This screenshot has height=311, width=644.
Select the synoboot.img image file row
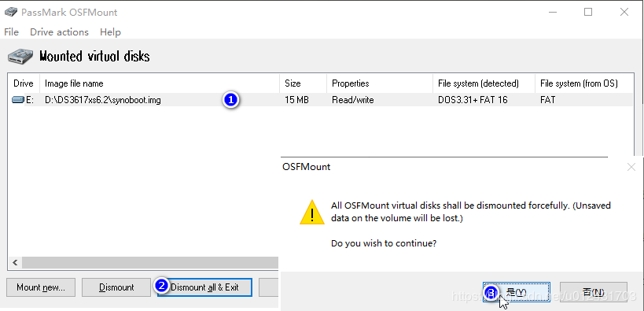(x=320, y=100)
